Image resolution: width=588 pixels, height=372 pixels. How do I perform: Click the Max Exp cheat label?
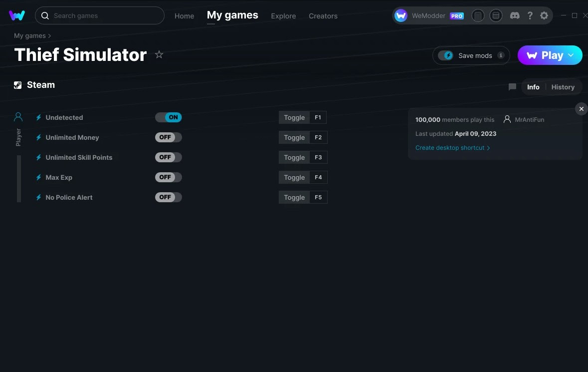pos(59,177)
